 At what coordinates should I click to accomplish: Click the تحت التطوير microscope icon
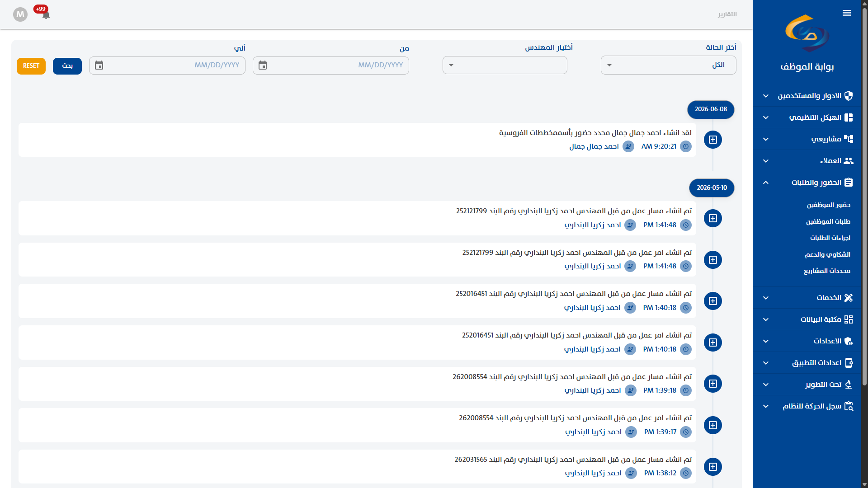(849, 385)
